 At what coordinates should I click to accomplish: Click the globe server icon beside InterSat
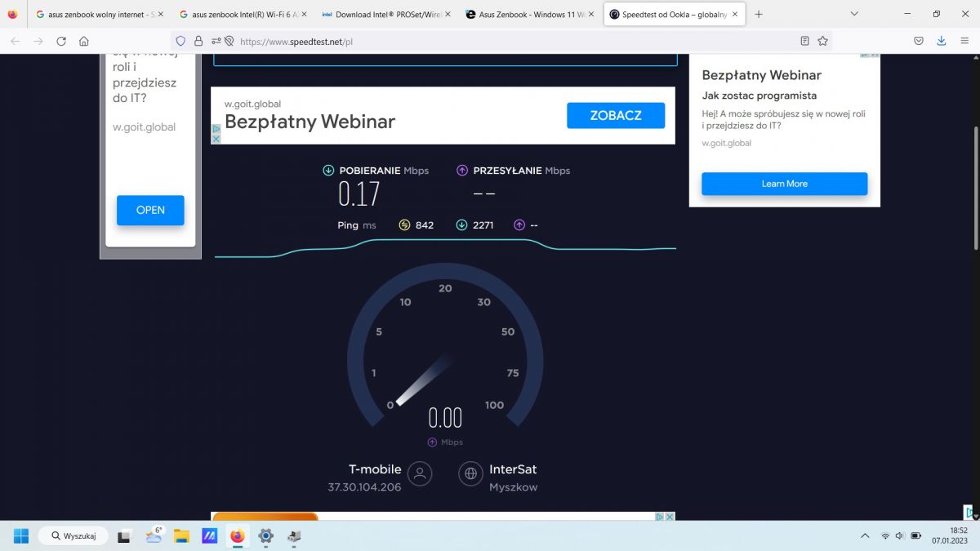point(470,473)
